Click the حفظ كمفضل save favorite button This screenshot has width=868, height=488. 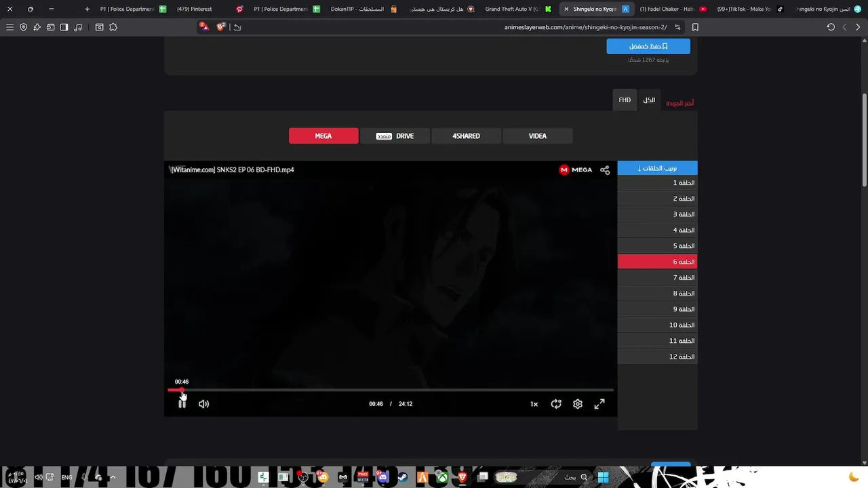(x=648, y=46)
